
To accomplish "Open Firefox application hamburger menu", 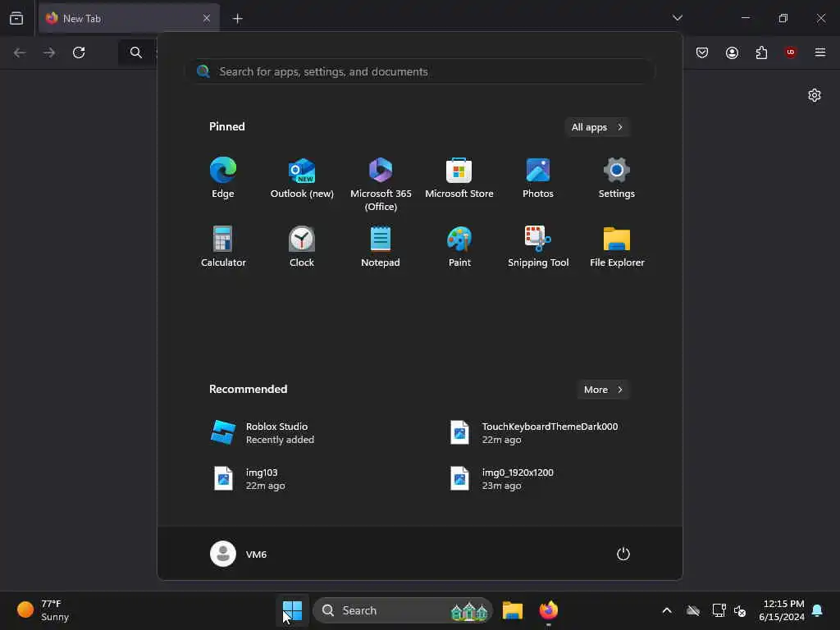I will (x=820, y=52).
